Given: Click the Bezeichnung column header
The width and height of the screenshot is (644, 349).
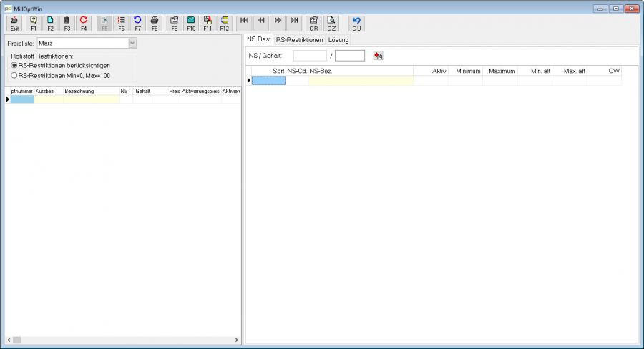Looking at the screenshot, I should tap(92, 91).
